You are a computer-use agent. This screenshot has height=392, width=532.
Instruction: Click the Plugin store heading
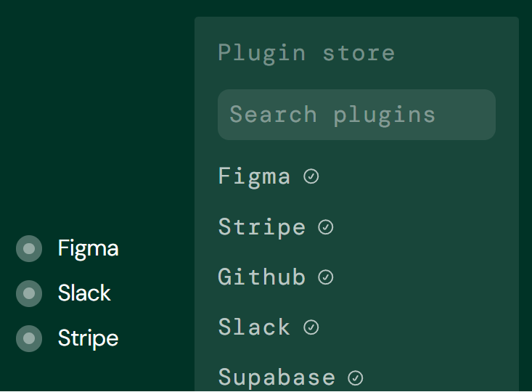point(306,53)
